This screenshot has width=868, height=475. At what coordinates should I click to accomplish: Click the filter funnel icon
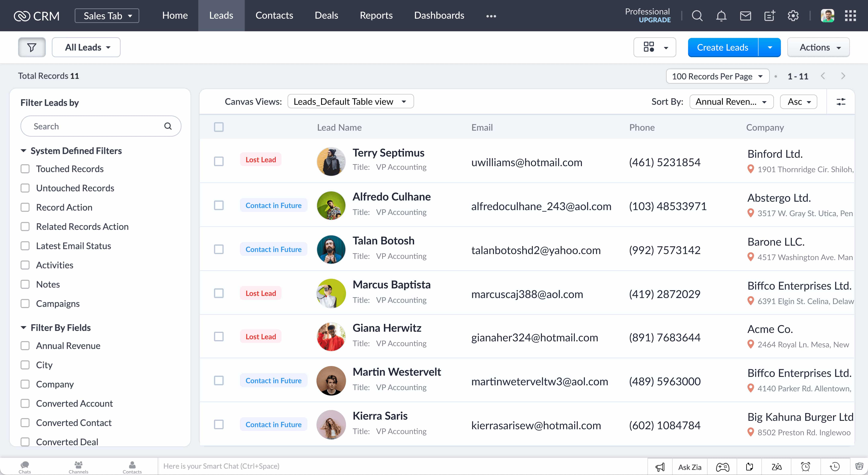pyautogui.click(x=32, y=48)
